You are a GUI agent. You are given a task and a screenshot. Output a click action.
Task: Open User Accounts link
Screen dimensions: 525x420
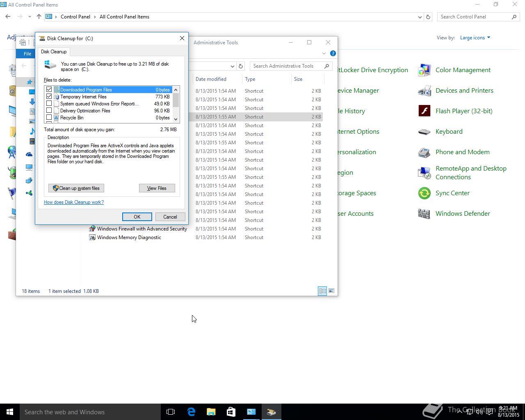(356, 214)
